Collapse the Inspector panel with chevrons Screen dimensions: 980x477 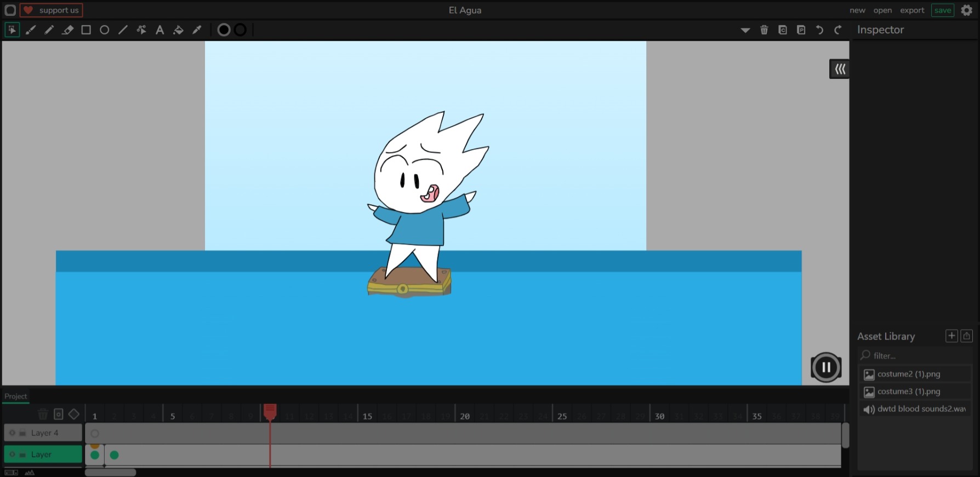click(x=840, y=69)
